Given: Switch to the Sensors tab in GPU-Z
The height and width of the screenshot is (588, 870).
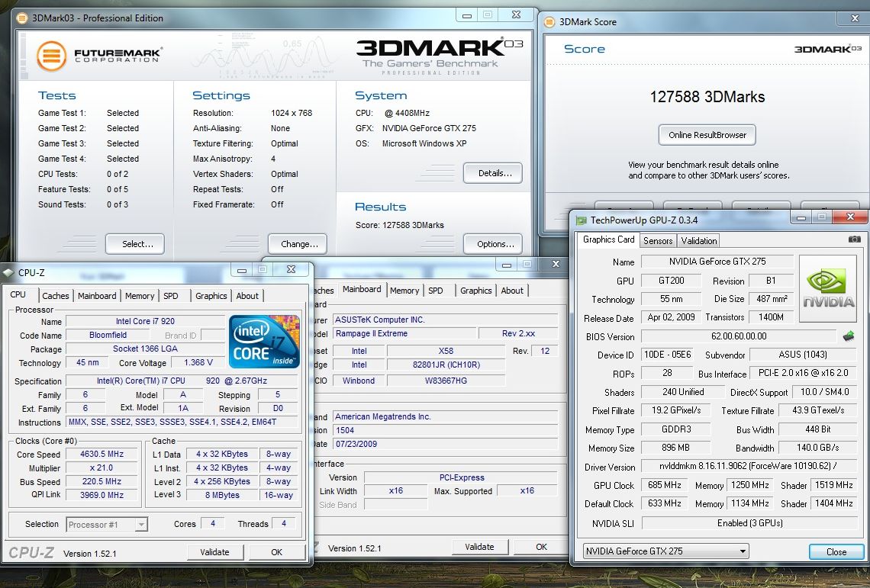Looking at the screenshot, I should coord(658,241).
